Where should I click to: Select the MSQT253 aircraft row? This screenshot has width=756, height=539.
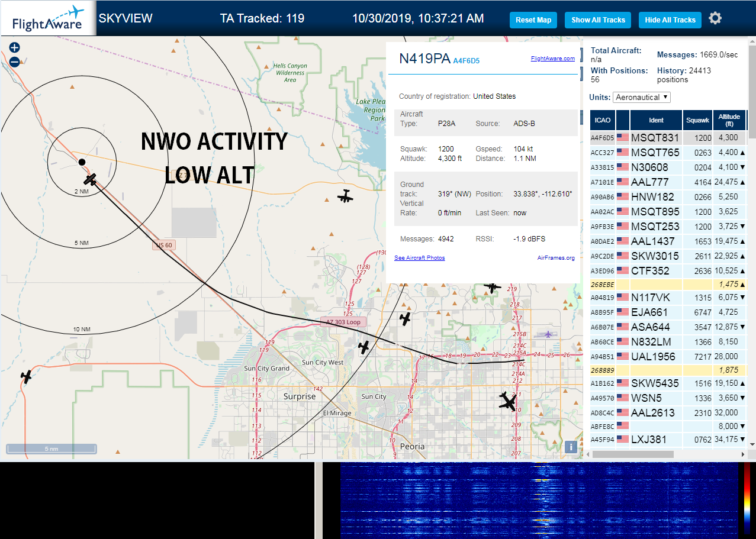pos(669,227)
